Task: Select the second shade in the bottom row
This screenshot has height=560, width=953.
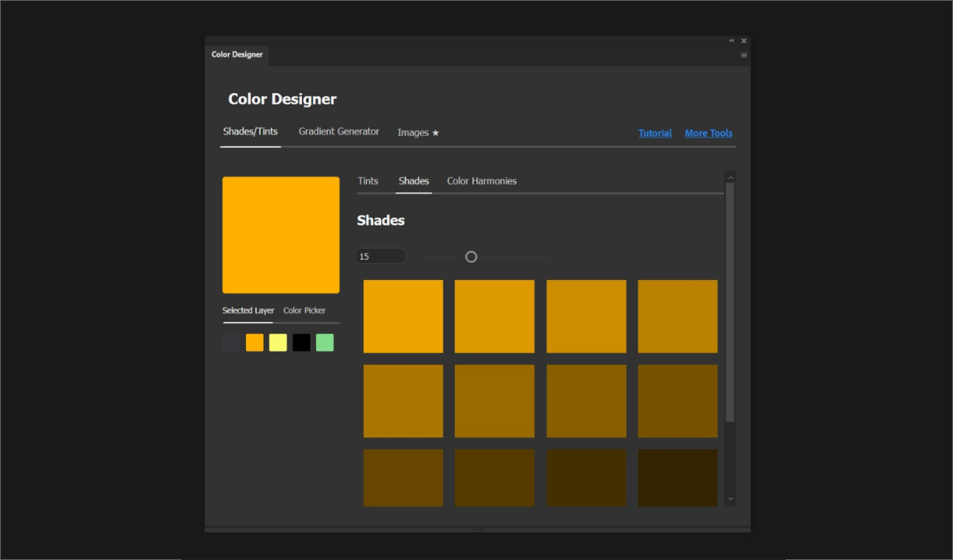Action: 494,478
